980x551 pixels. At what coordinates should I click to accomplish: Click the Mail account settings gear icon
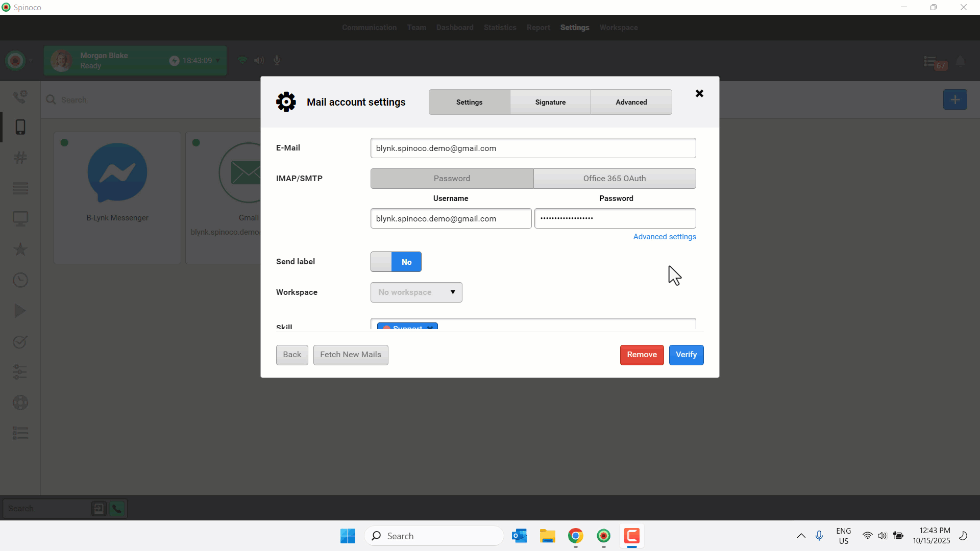pyautogui.click(x=286, y=102)
